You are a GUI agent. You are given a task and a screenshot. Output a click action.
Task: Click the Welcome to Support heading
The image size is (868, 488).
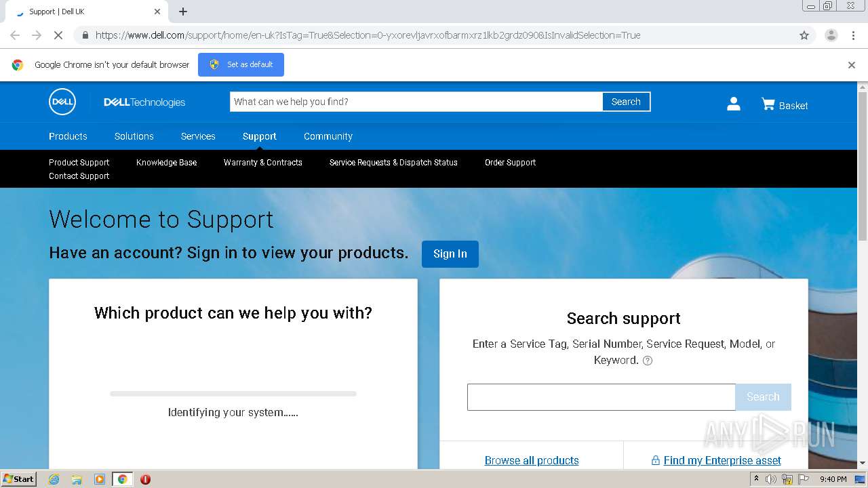161,220
